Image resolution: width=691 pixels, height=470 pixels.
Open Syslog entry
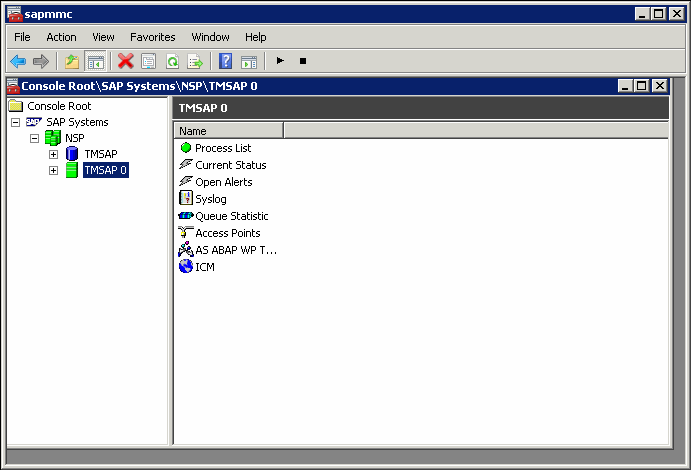coord(211,199)
